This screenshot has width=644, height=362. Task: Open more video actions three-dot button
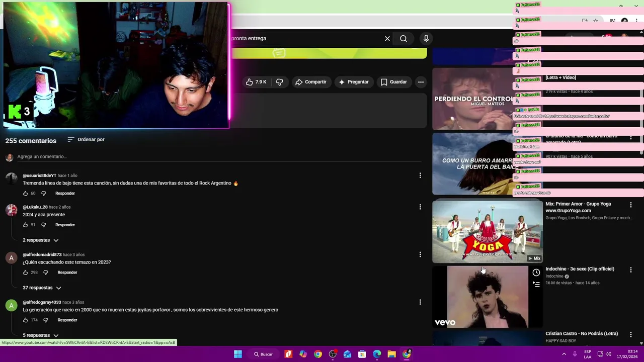coord(421,82)
